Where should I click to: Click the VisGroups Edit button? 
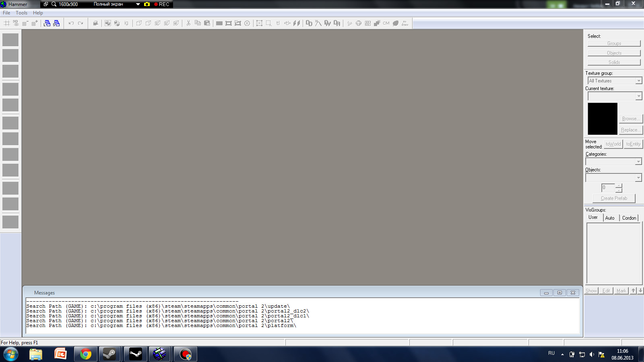click(606, 291)
